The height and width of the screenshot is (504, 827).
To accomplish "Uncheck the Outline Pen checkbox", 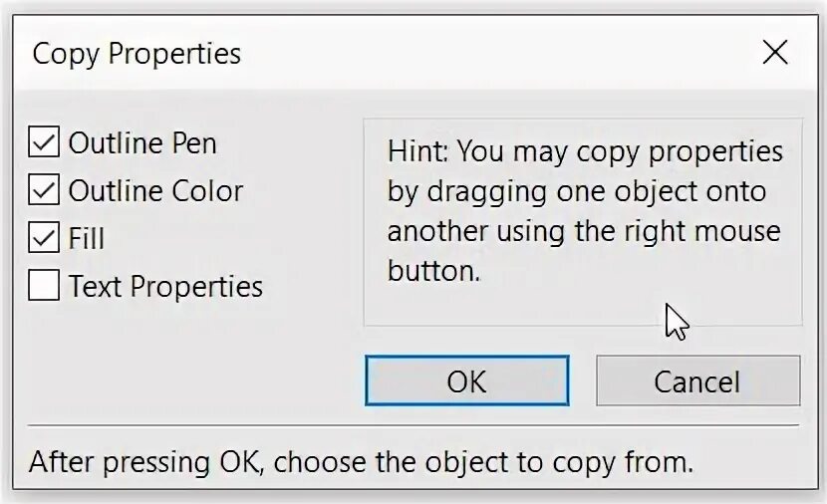I will tap(44, 143).
